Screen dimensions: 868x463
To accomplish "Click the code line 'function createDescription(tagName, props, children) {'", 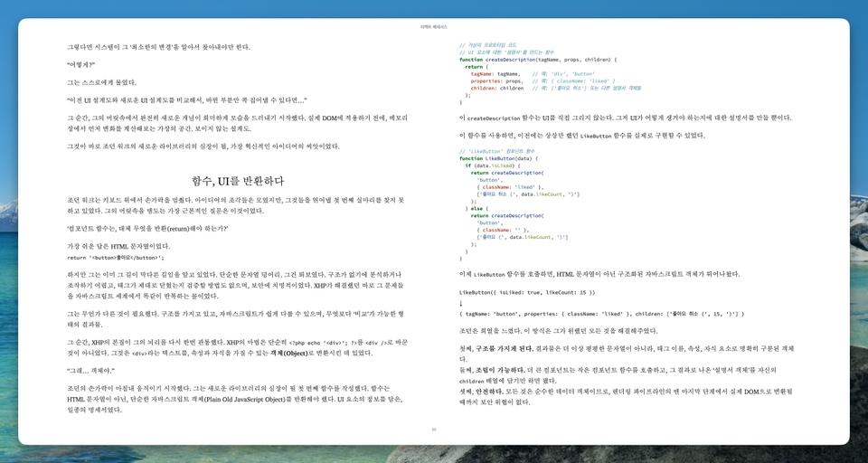I will (x=537, y=60).
